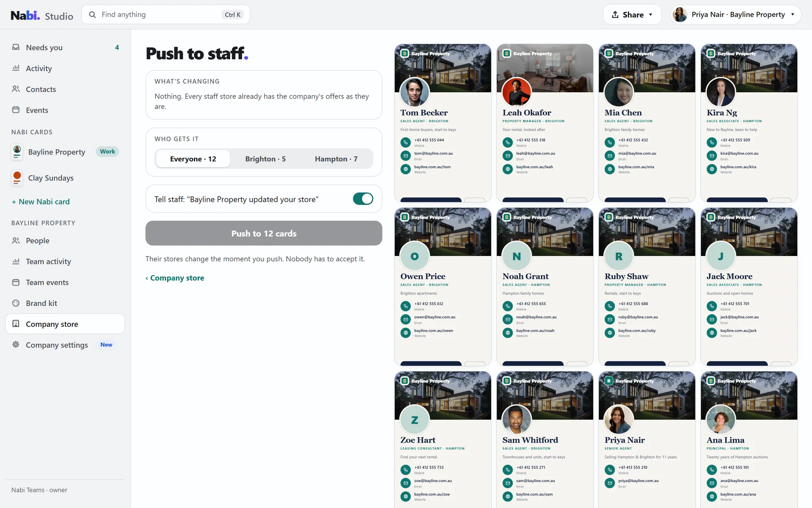
Task: Click the 4 badge beside Needs you
Action: click(x=117, y=47)
